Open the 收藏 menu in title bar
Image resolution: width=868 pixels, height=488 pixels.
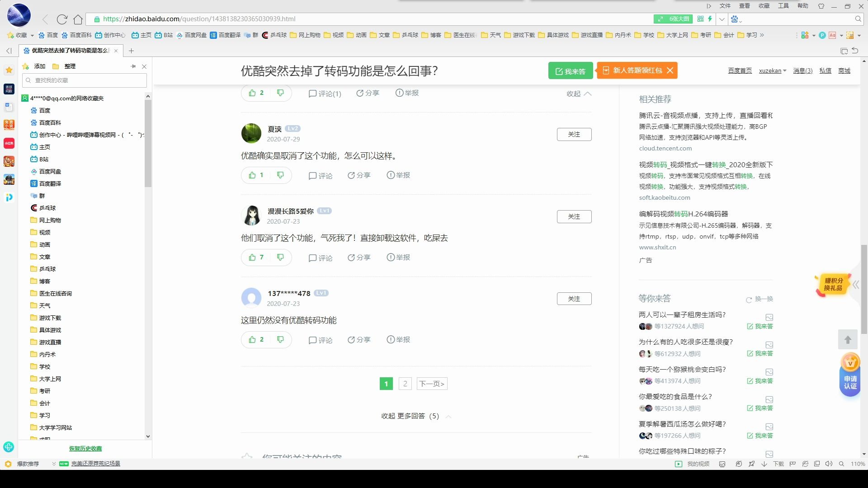764,6
